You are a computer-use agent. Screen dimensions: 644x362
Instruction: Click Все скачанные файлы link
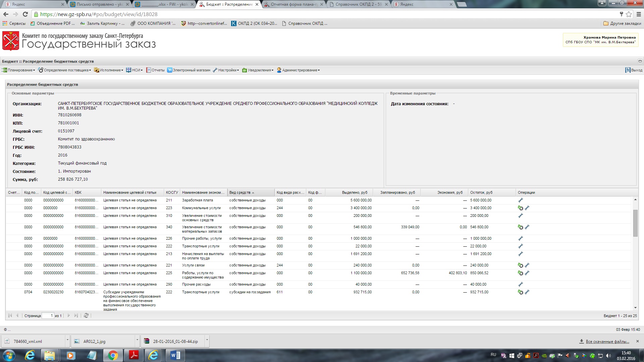(x=607, y=342)
